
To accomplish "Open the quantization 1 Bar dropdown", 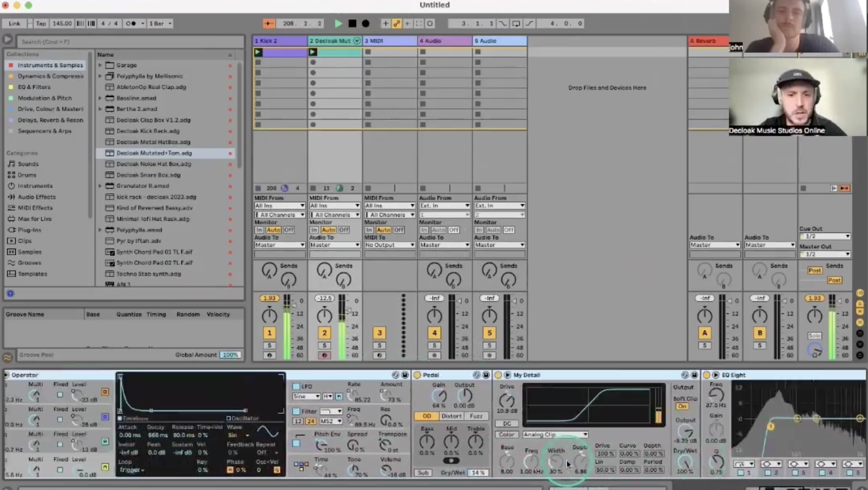I will point(160,23).
